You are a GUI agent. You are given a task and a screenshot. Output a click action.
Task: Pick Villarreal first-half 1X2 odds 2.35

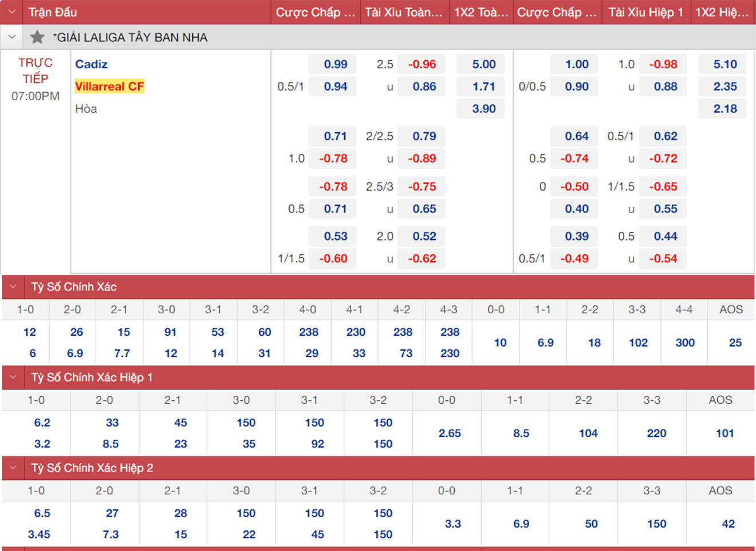tap(724, 86)
